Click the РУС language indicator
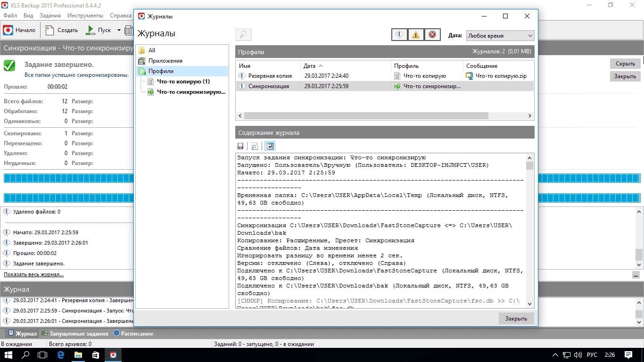This screenshot has height=362, width=644. point(592,355)
